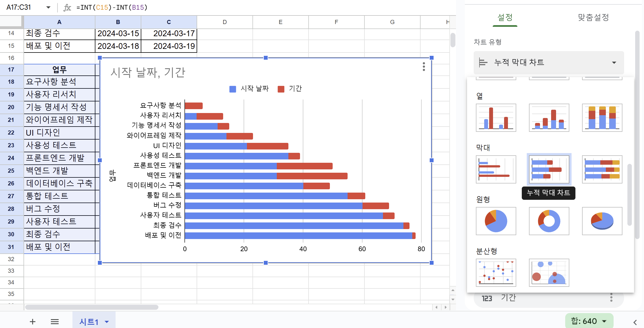Open the 누적 막대 차트 type dropdown
644x328 pixels.
click(x=549, y=62)
